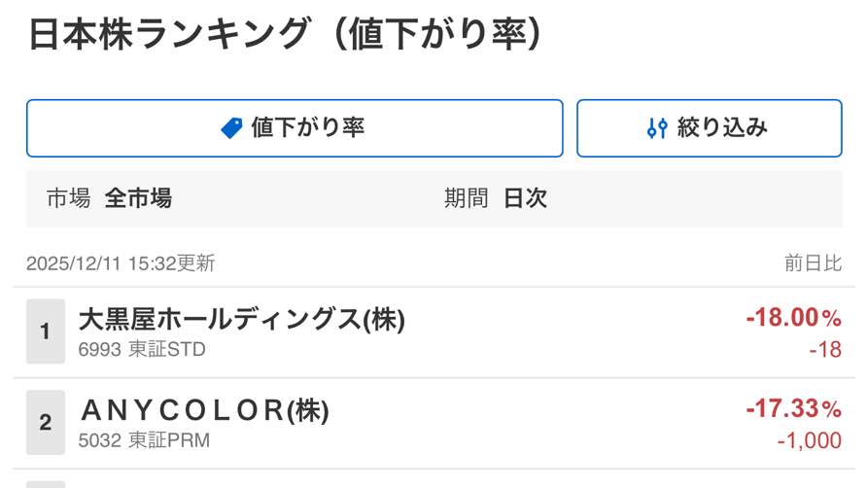
Task: Open ANYCOLOR(株) stock page
Action: click(x=204, y=410)
